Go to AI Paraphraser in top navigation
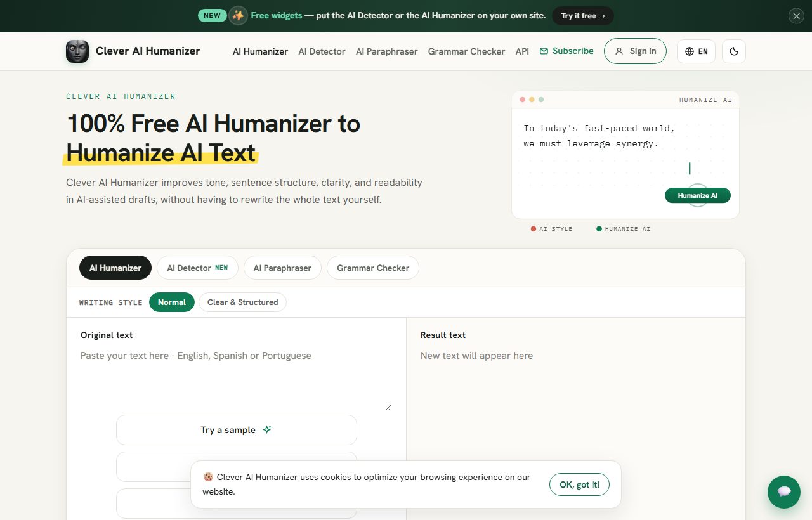Screen dimensions: 812x520 [x=386, y=51]
